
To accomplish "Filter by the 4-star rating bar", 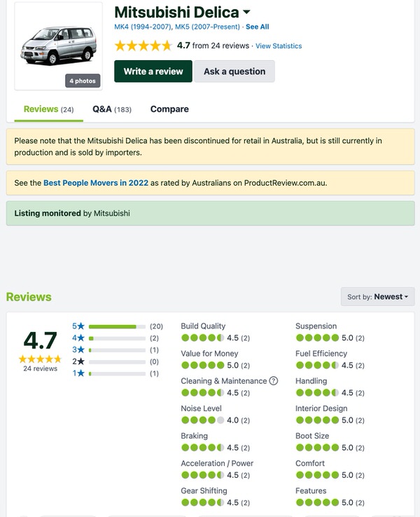I will pos(117,338).
